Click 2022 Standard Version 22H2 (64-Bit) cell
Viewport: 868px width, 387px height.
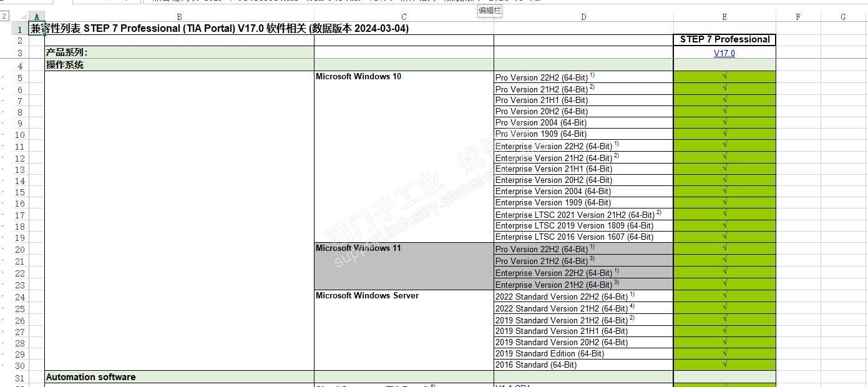tap(583, 296)
